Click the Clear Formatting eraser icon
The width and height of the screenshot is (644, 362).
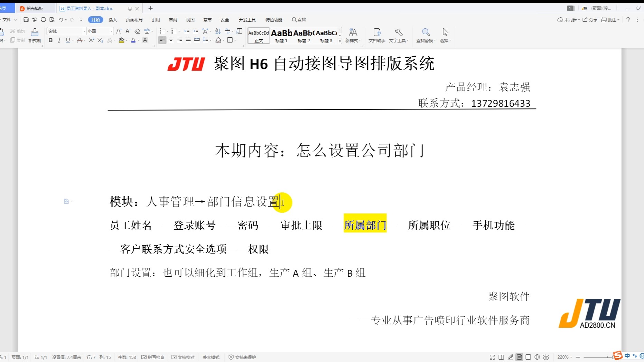pyautogui.click(x=137, y=31)
